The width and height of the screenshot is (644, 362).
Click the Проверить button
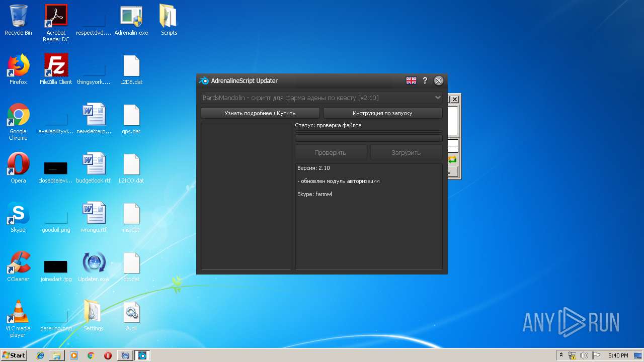331,152
